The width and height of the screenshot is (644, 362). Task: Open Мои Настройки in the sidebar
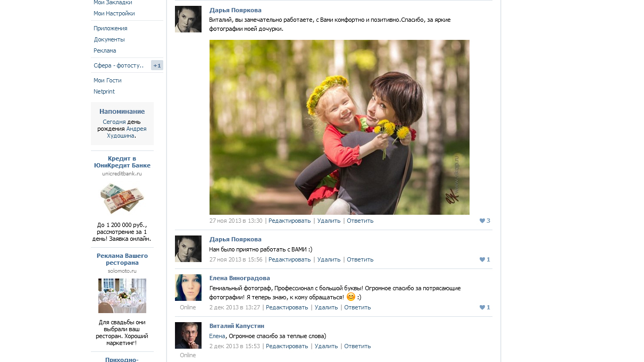point(114,13)
